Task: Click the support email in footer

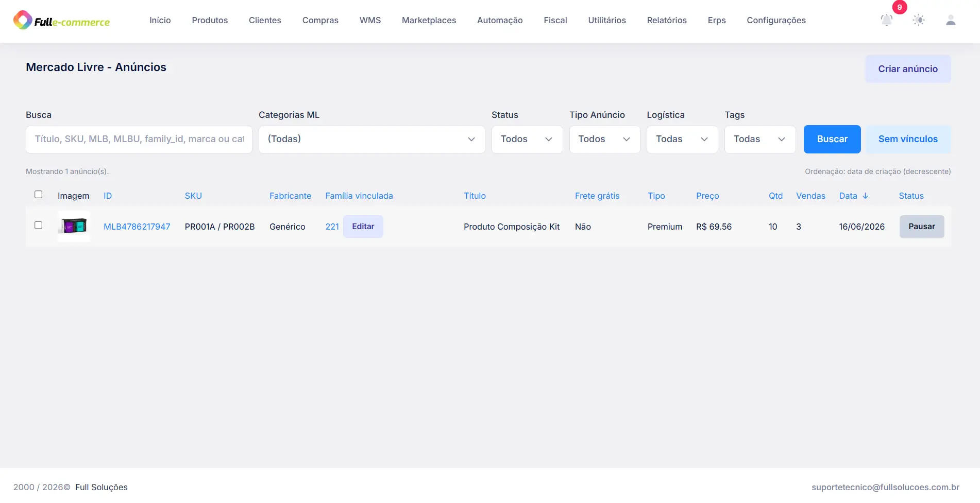Action: click(885, 487)
